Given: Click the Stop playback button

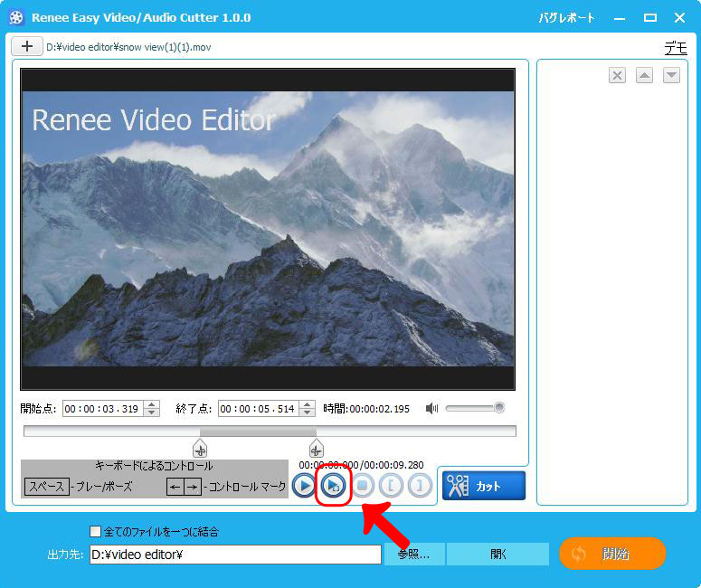Looking at the screenshot, I should click(x=363, y=486).
